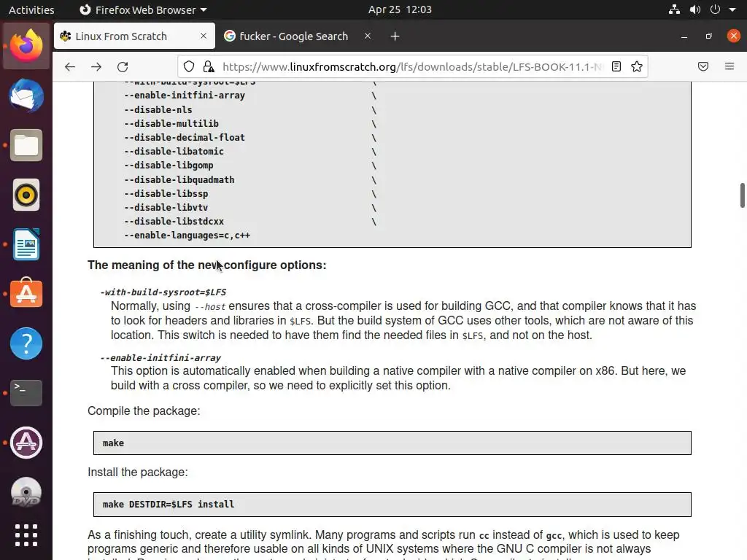Image resolution: width=747 pixels, height=560 pixels.
Task: Open DVD disc icon in dock
Action: click(26, 492)
